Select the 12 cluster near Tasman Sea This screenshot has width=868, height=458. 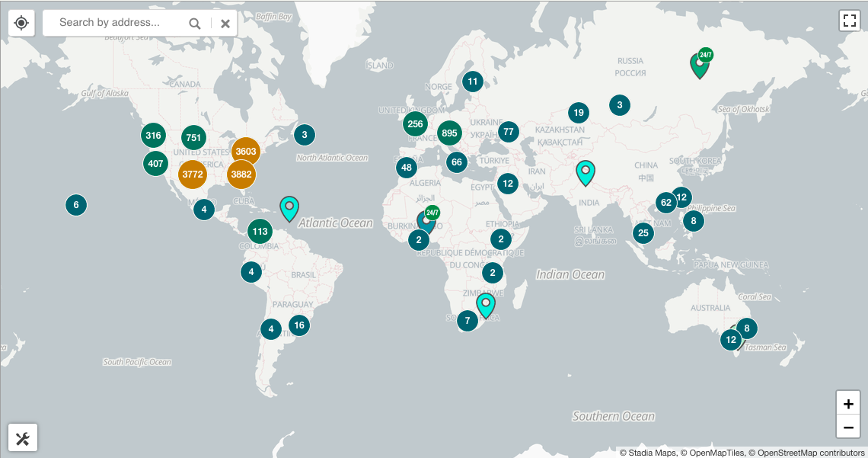tap(731, 340)
